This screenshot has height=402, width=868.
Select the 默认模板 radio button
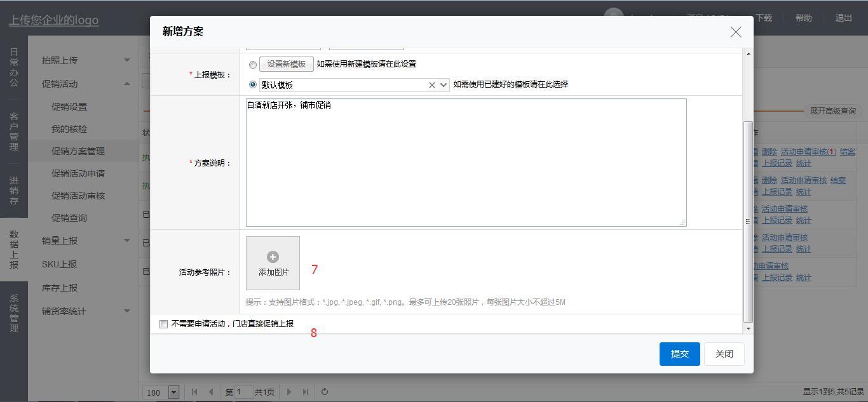[x=253, y=84]
